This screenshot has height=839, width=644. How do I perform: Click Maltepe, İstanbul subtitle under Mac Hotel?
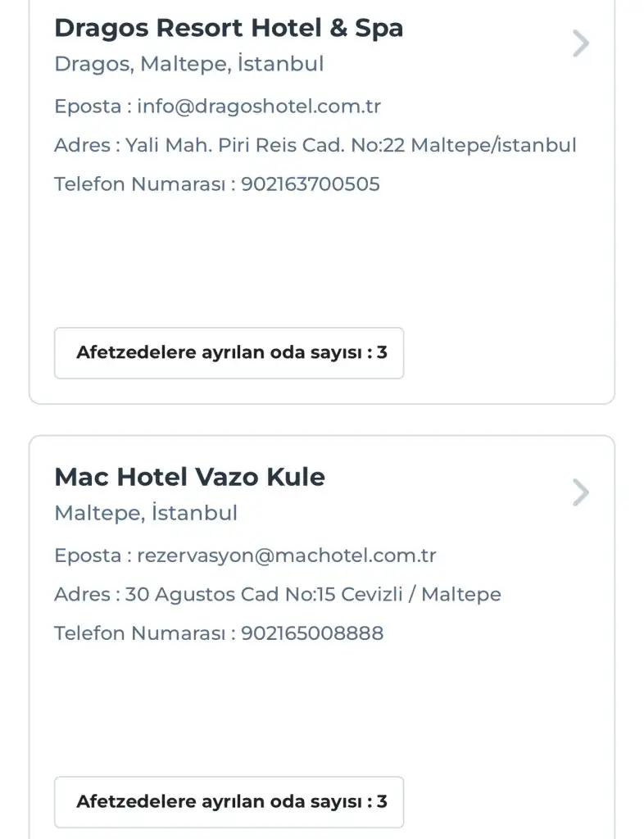point(146,513)
